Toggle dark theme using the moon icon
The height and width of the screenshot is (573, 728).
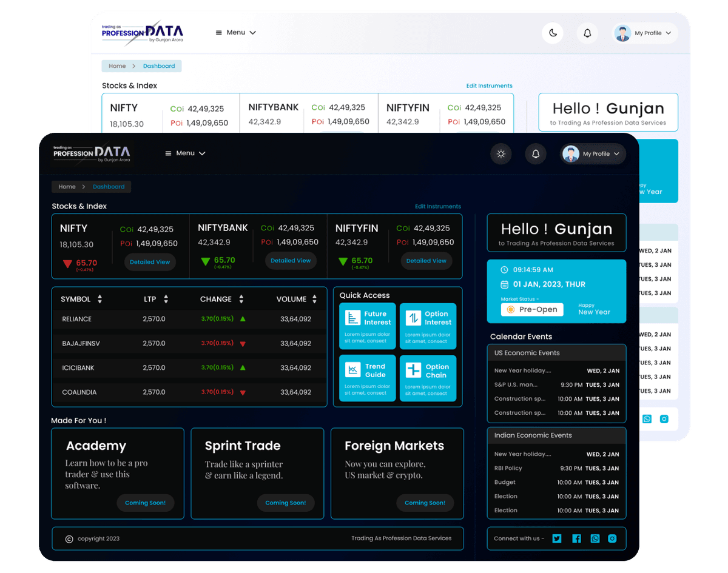tap(553, 33)
